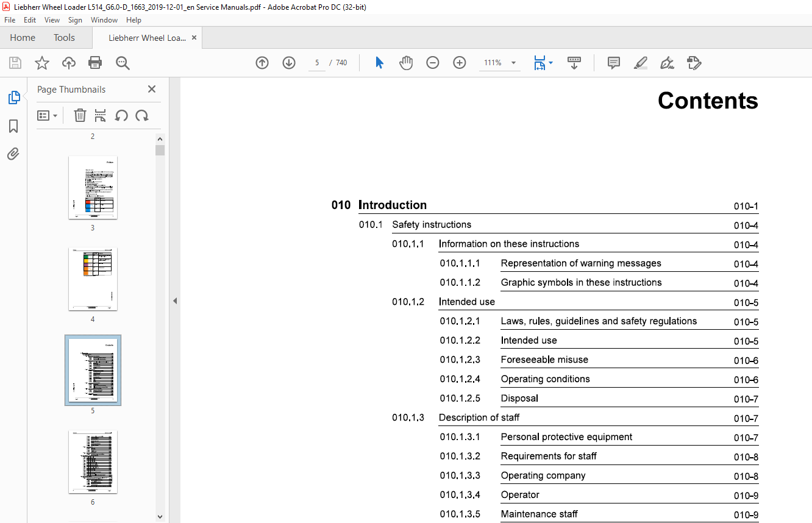Open Operating conditions contents entry

pos(546,379)
